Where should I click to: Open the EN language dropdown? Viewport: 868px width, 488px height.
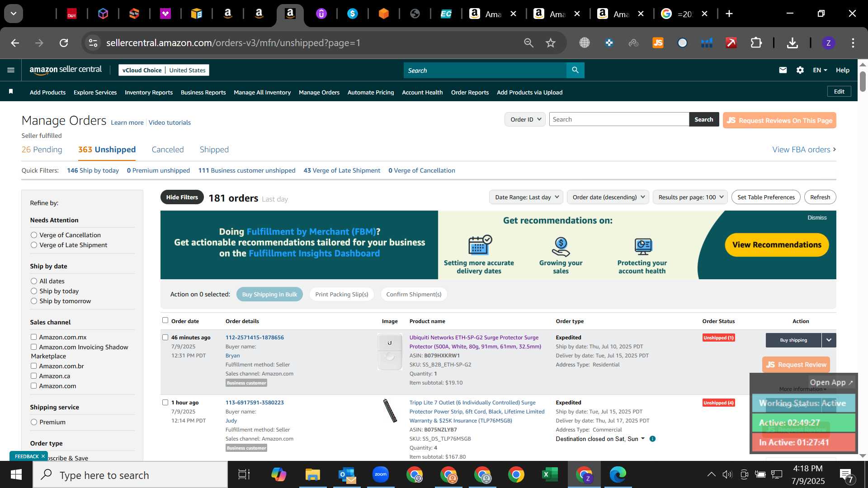(x=820, y=70)
